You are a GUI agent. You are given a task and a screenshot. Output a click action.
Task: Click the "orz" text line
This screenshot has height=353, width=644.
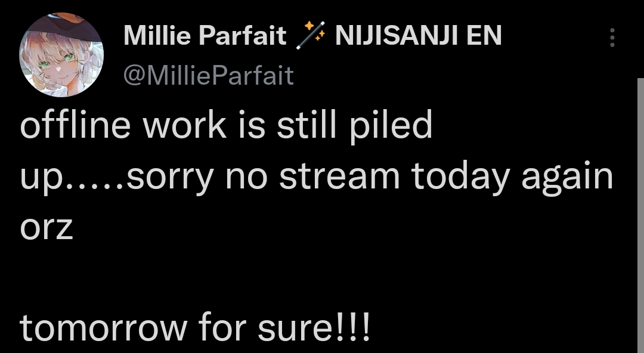[47, 228]
